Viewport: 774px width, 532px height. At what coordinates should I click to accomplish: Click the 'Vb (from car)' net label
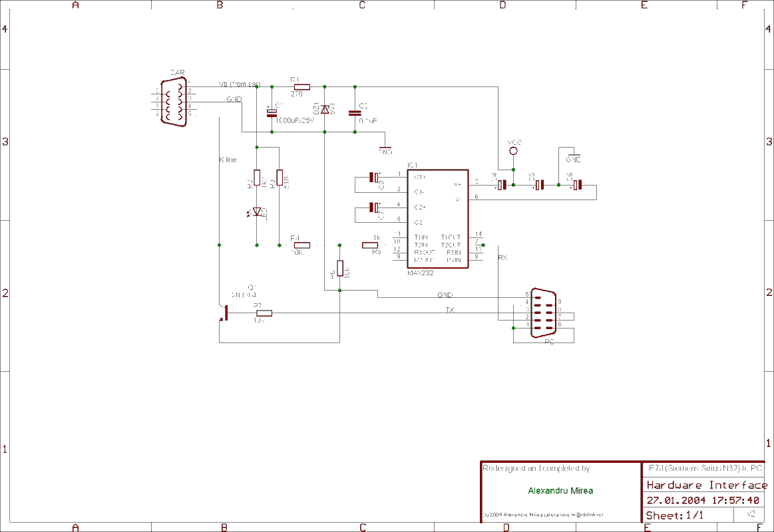[240, 84]
